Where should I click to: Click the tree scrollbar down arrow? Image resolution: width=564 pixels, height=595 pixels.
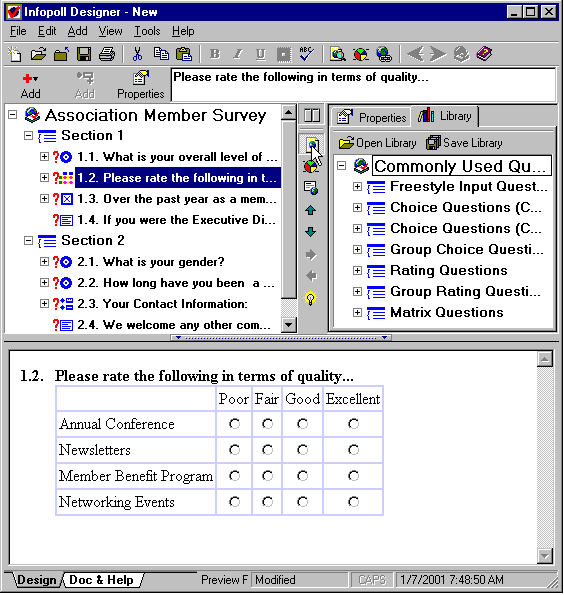coord(288,324)
